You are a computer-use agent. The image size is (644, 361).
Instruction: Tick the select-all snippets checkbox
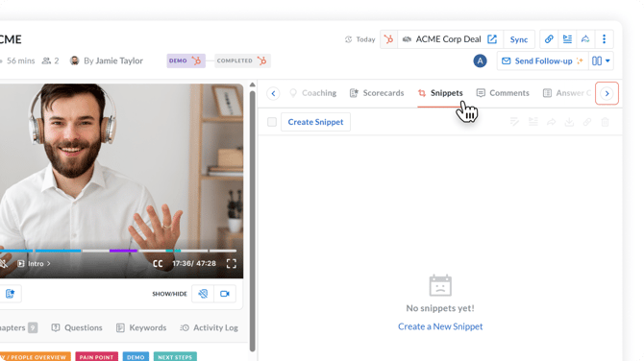tap(272, 122)
